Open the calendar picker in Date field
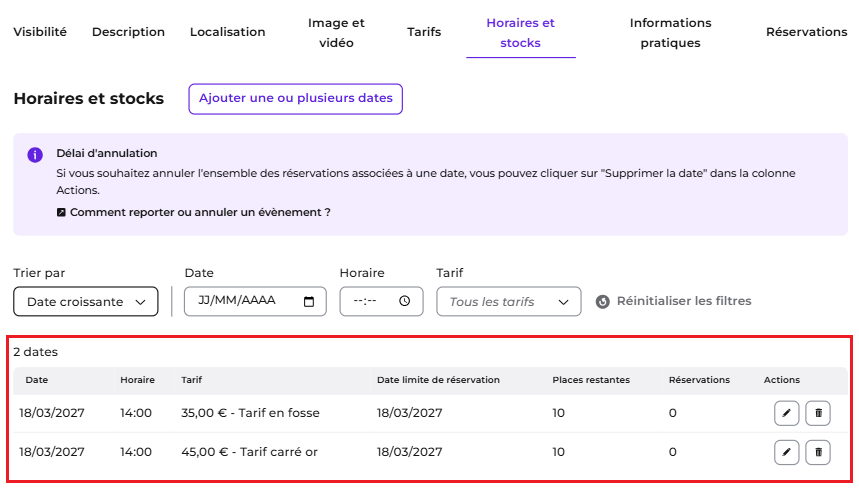The image size is (859, 495). click(x=309, y=302)
